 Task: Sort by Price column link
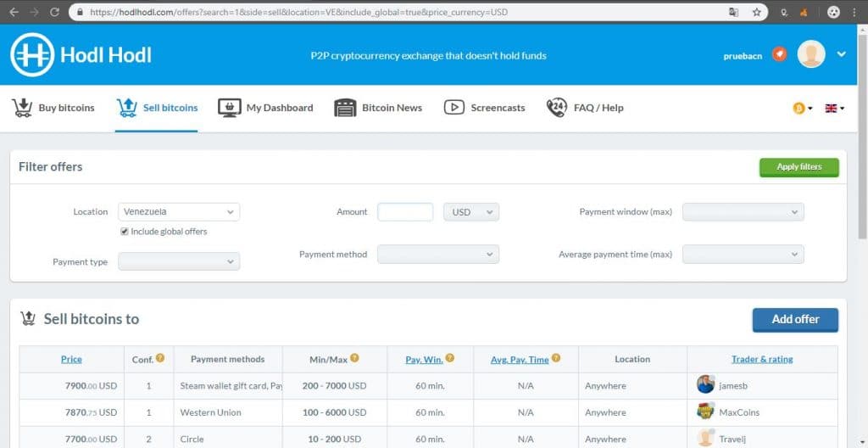point(71,359)
